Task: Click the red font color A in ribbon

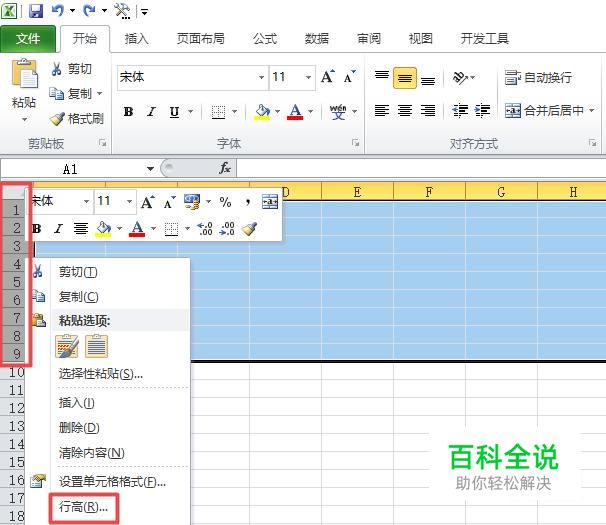Action: 295,112
